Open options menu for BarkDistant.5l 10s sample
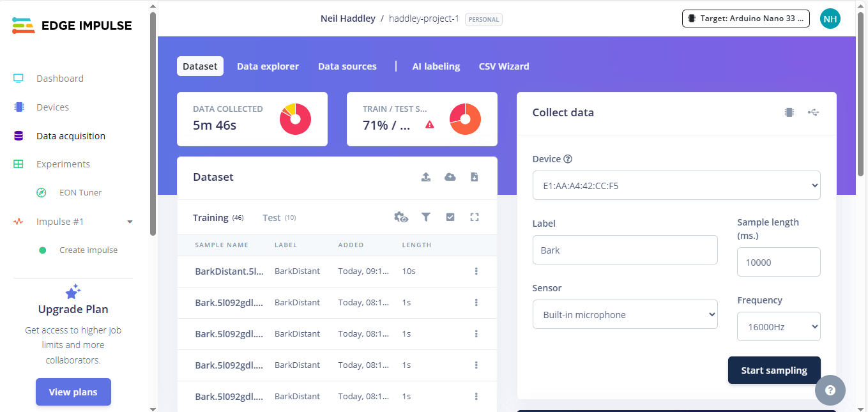The height and width of the screenshot is (412, 868). click(x=476, y=271)
